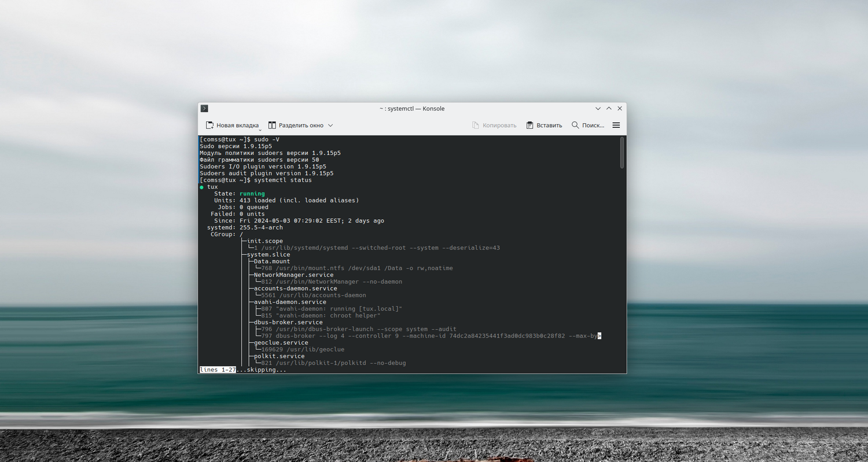
Task: Click the "/usr/lib/systemd/systemd --switched-root" process line
Action: coord(377,248)
